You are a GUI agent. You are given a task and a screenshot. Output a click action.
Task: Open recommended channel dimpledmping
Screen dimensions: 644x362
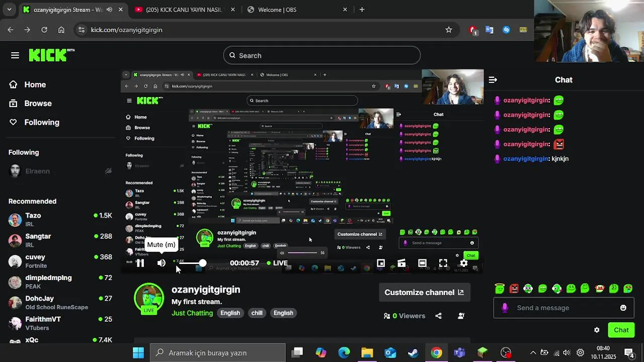point(60,282)
